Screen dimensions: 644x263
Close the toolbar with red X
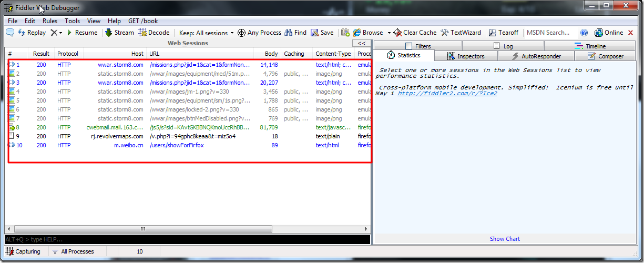point(631,33)
